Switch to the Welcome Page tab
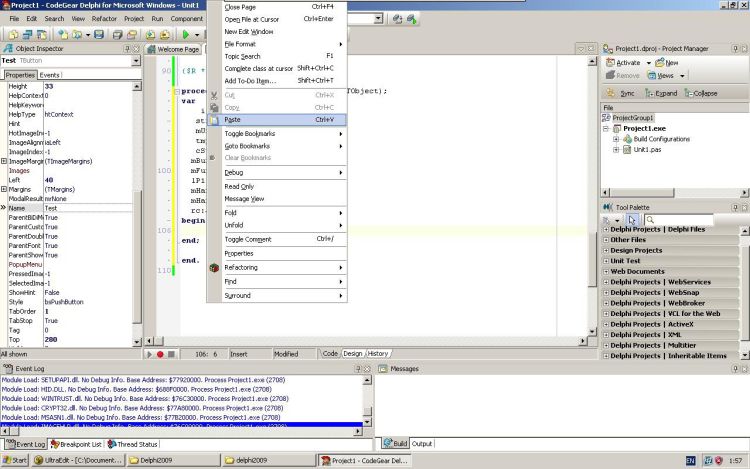The width and height of the screenshot is (750, 469). 173,49
